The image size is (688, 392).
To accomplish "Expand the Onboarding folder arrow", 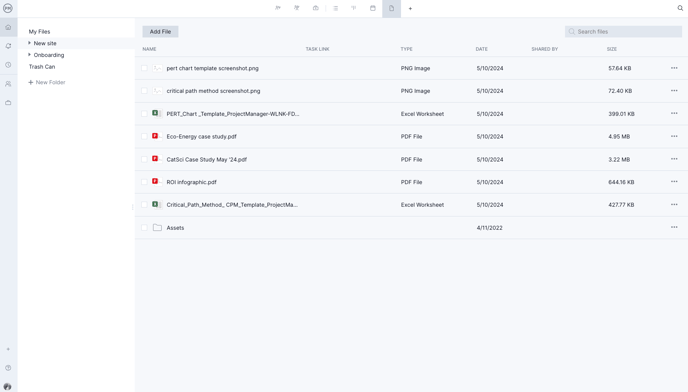I will click(29, 55).
